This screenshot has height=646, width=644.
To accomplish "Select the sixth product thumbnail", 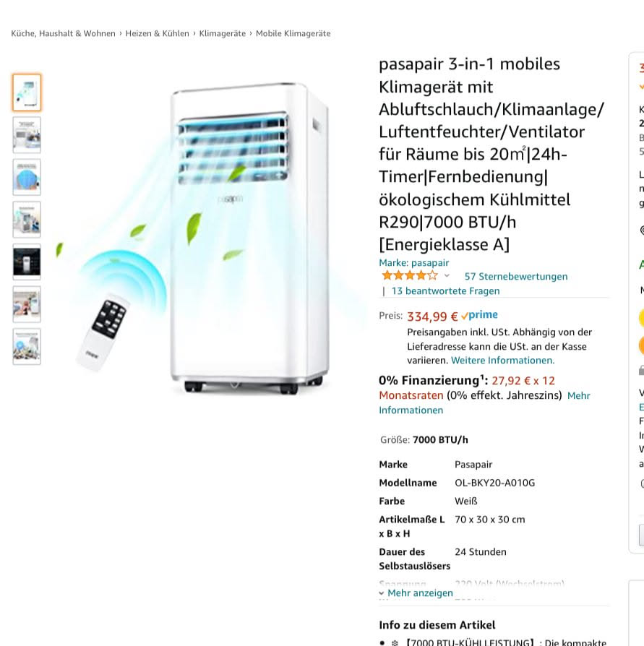I will (x=27, y=304).
